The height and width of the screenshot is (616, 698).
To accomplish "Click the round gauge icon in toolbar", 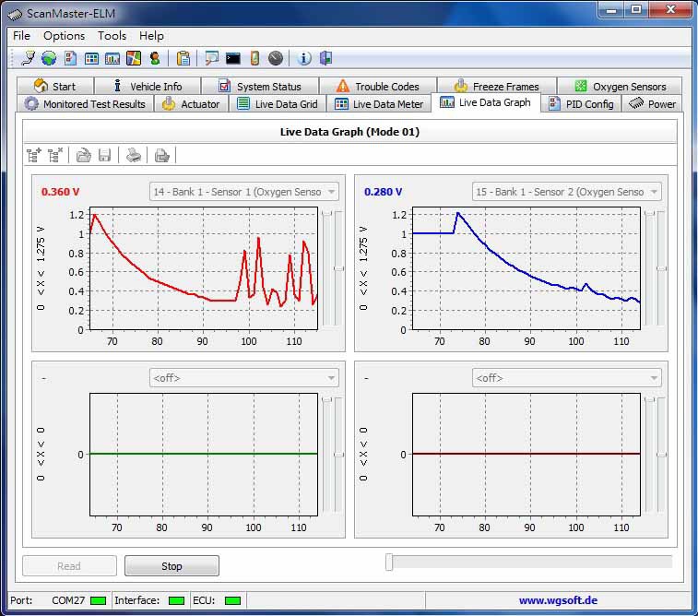I will tap(276, 58).
